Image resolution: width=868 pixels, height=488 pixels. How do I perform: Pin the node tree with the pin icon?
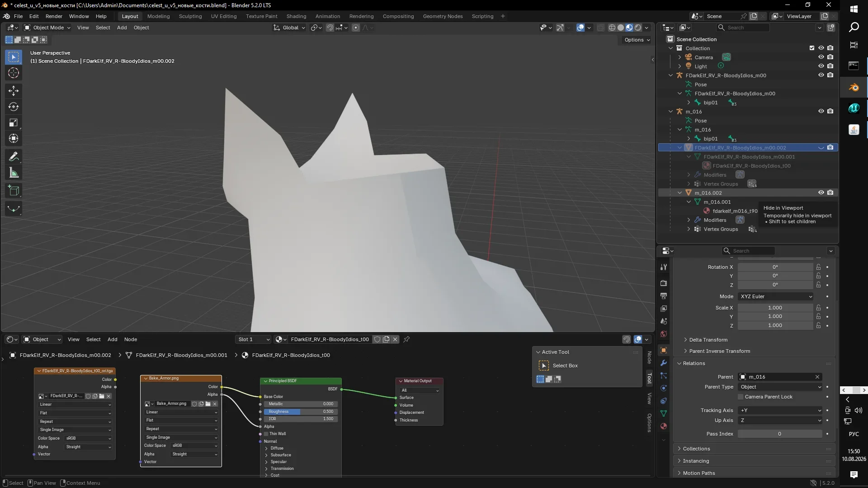pos(406,339)
